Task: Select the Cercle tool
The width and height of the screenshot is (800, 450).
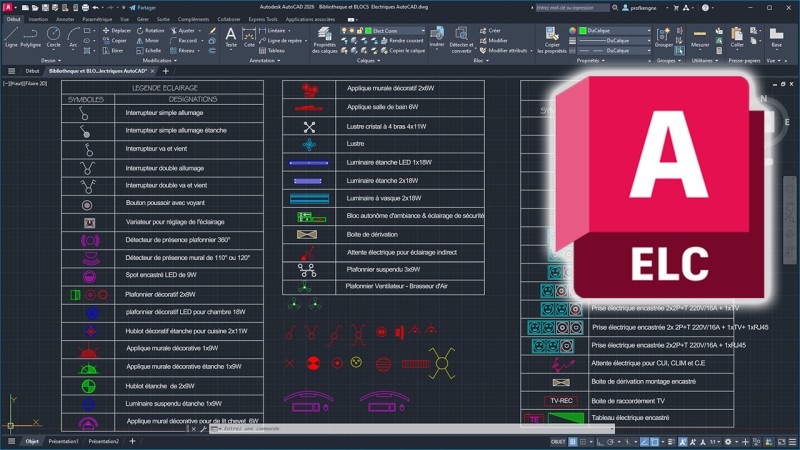Action: [x=53, y=38]
